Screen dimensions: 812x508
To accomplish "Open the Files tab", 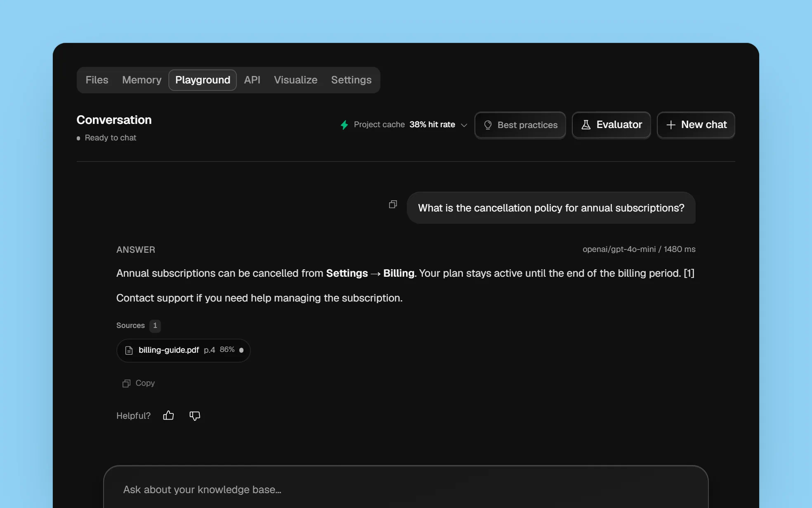I will (x=97, y=80).
